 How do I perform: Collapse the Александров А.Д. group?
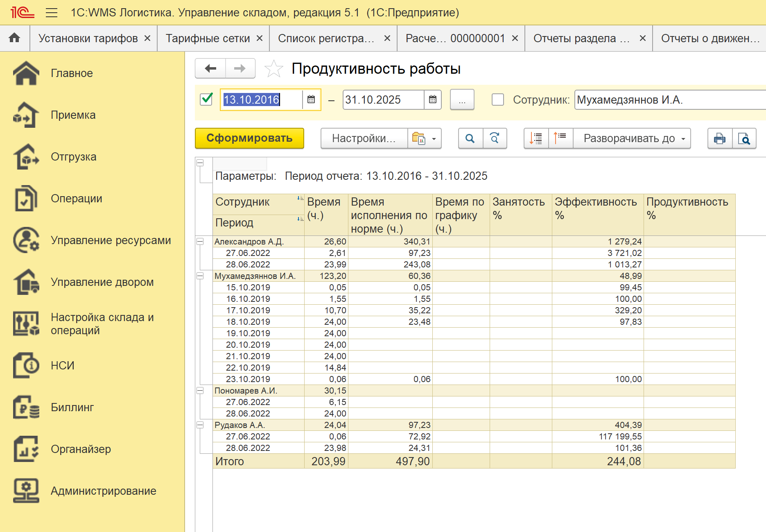200,242
